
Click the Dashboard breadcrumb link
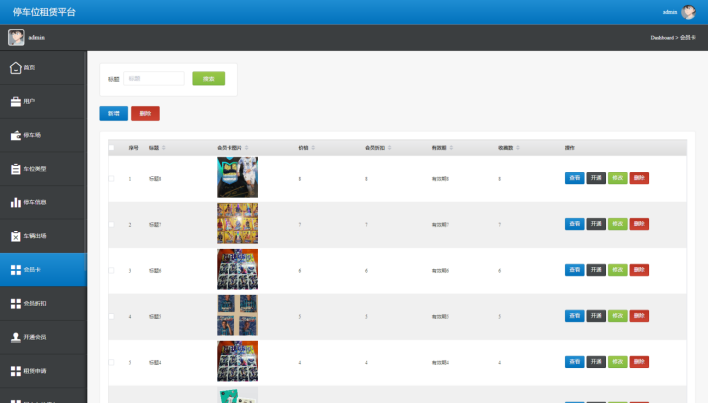click(x=662, y=38)
